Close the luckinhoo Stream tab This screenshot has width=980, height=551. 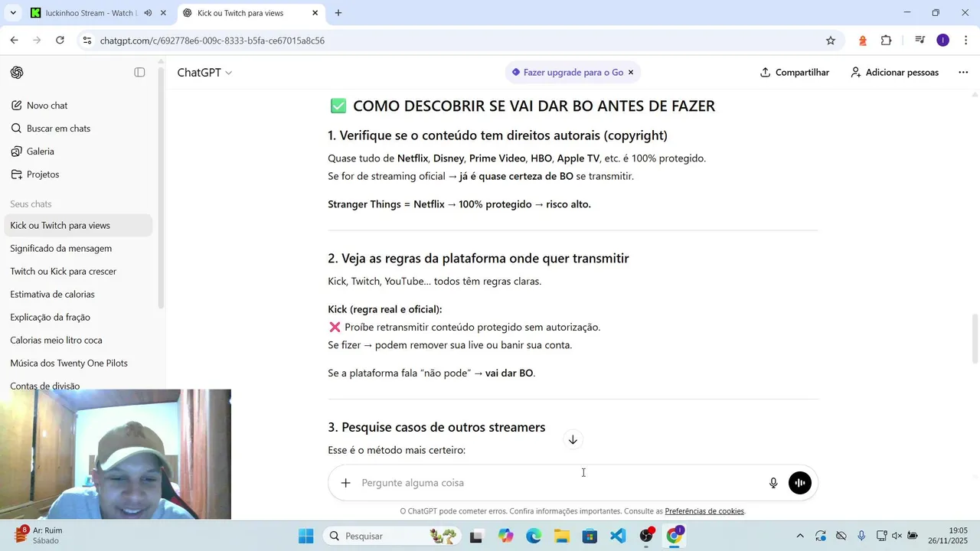pyautogui.click(x=163, y=13)
